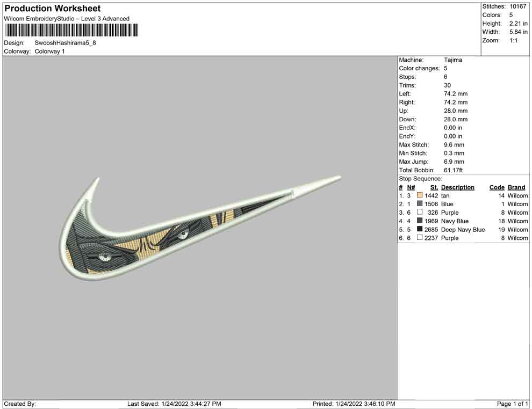Click the barcode under the Wilcom title
The image size is (532, 409).
click(71, 30)
